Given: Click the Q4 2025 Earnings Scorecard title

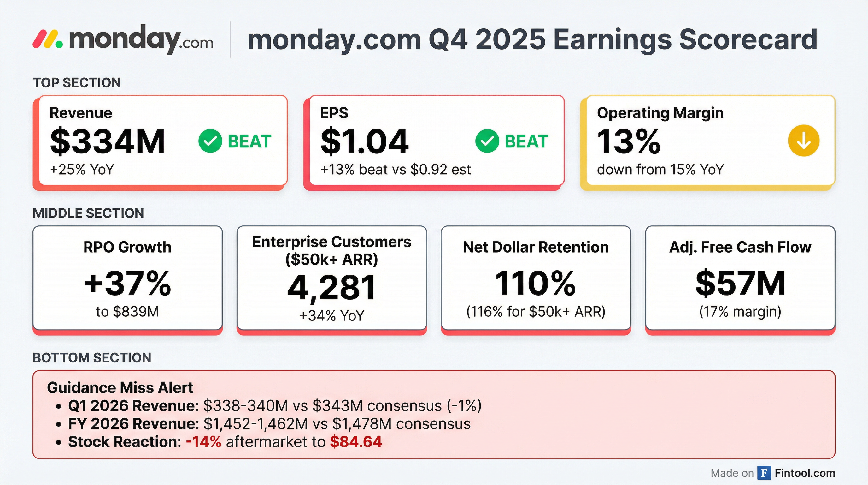Looking at the screenshot, I should (x=532, y=39).
